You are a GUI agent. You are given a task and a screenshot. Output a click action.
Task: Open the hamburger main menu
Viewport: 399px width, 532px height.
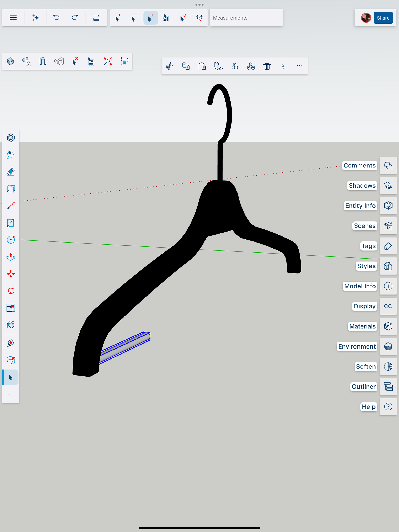pos(13,18)
